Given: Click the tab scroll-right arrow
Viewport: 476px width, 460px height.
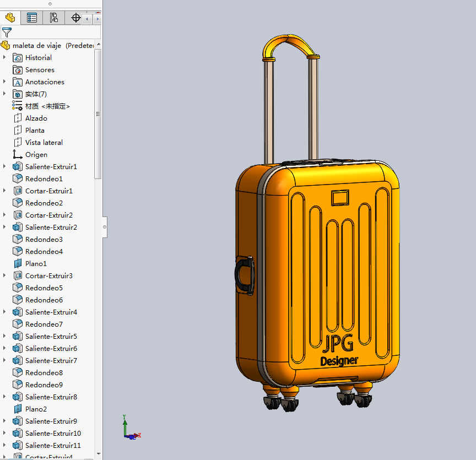Looking at the screenshot, I should point(98,19).
